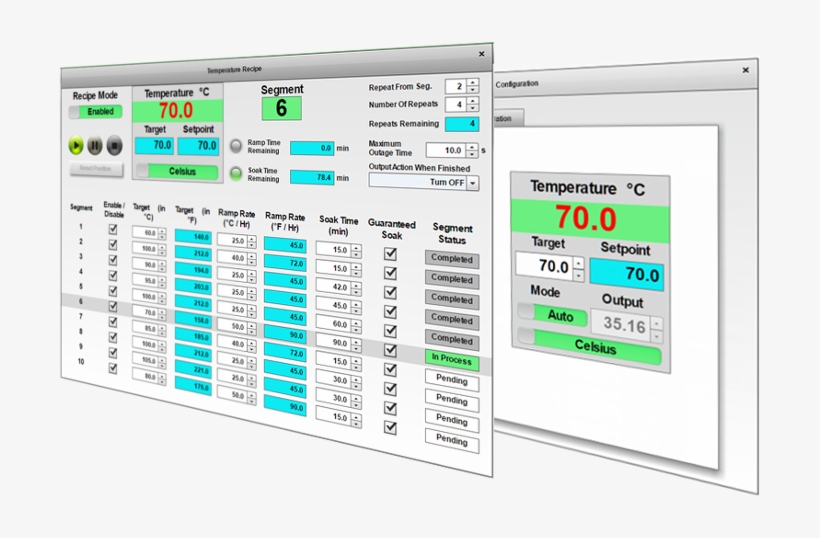Screen dimensions: 820x538
Task: Close the Temperature Recipe window
Action: [481, 54]
